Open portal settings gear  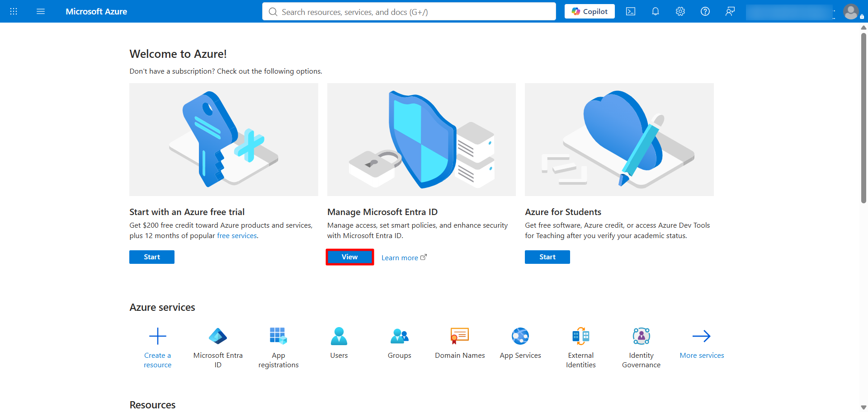point(680,11)
